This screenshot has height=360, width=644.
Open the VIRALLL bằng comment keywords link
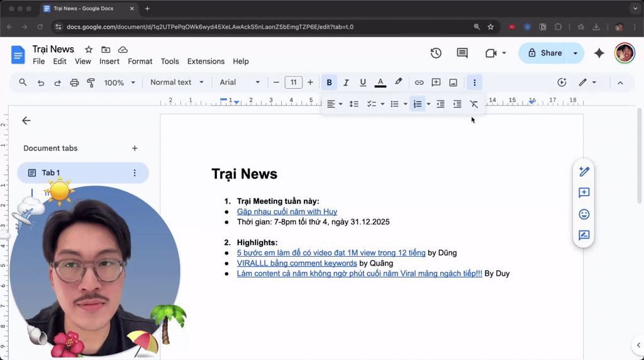(x=297, y=263)
